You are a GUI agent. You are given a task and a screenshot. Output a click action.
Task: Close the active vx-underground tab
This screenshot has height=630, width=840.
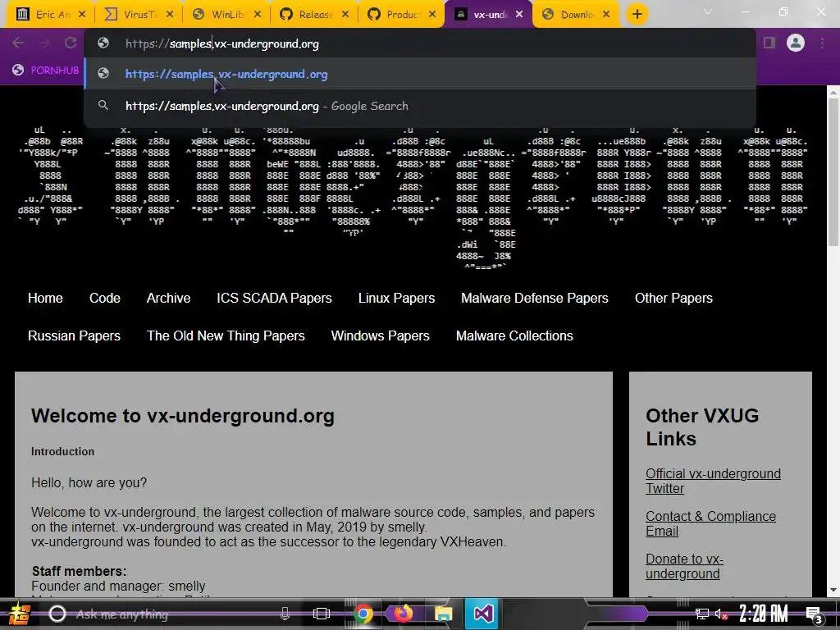coord(519,15)
